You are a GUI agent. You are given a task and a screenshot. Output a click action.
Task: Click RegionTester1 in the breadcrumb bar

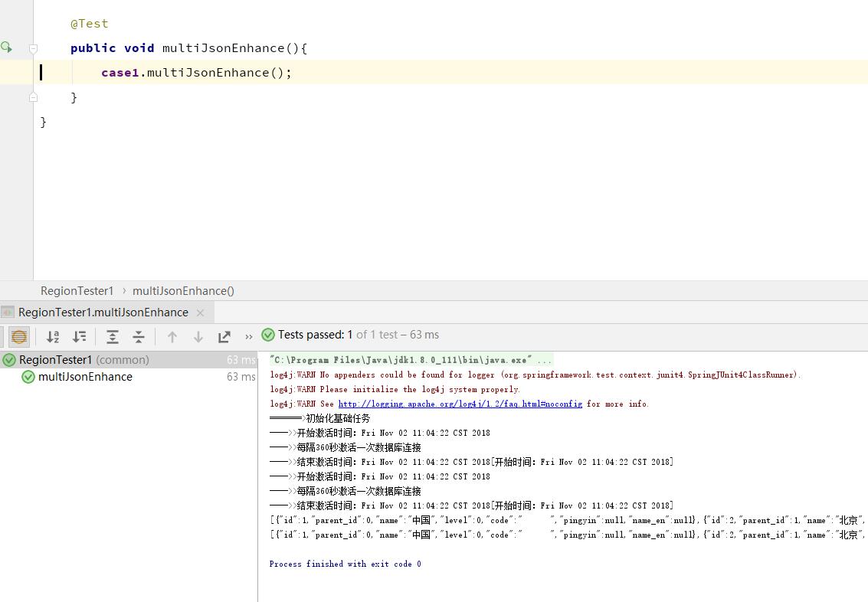pyautogui.click(x=77, y=291)
